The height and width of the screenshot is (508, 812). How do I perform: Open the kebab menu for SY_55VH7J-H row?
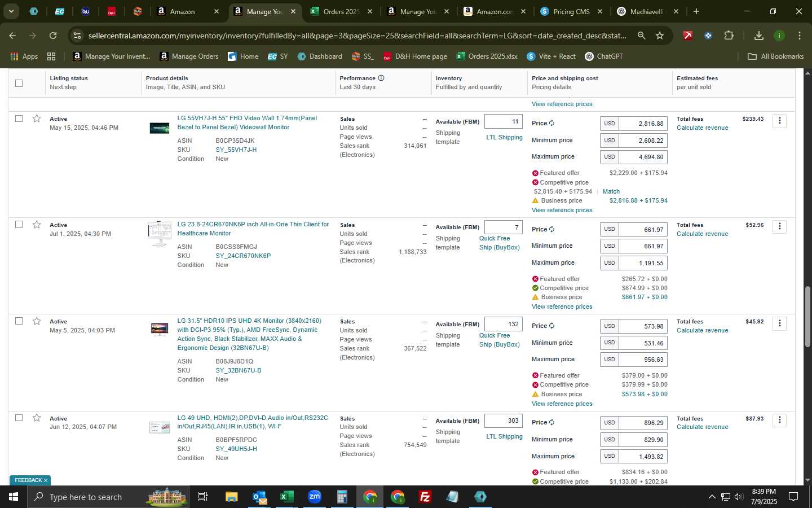[x=779, y=121]
